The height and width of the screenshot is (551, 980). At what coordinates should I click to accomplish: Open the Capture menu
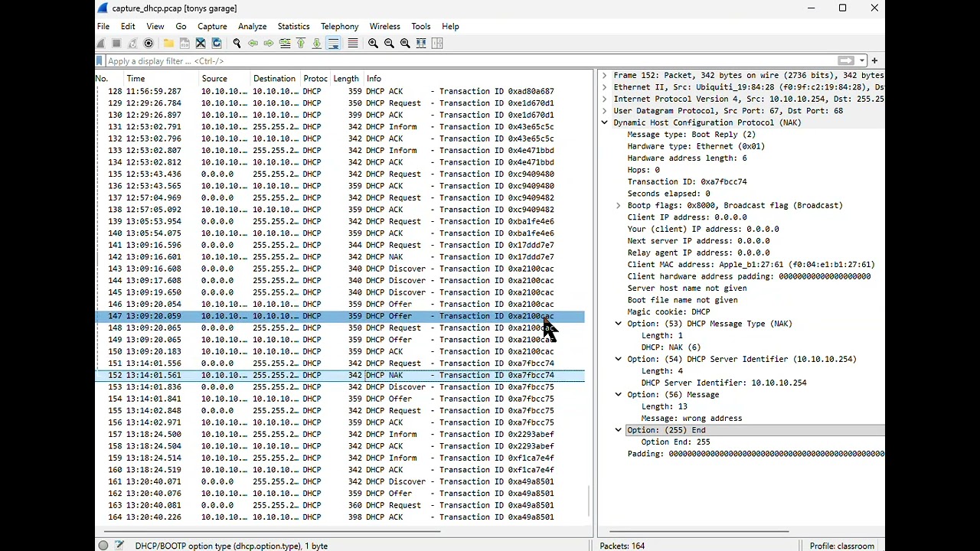click(212, 27)
